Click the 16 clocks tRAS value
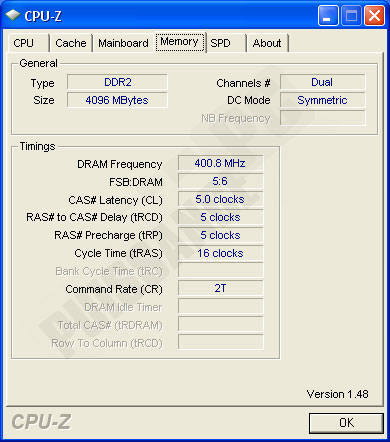This screenshot has width=390, height=442. [220, 253]
